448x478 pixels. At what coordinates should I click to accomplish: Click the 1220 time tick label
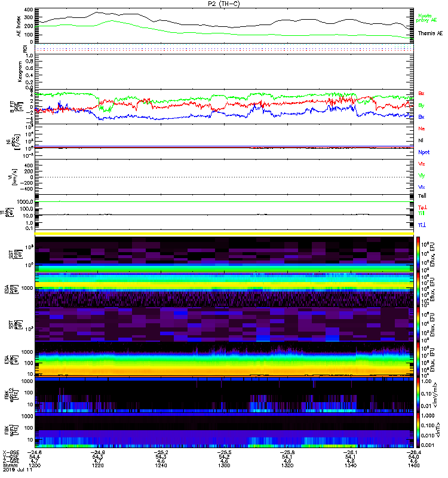point(97,465)
